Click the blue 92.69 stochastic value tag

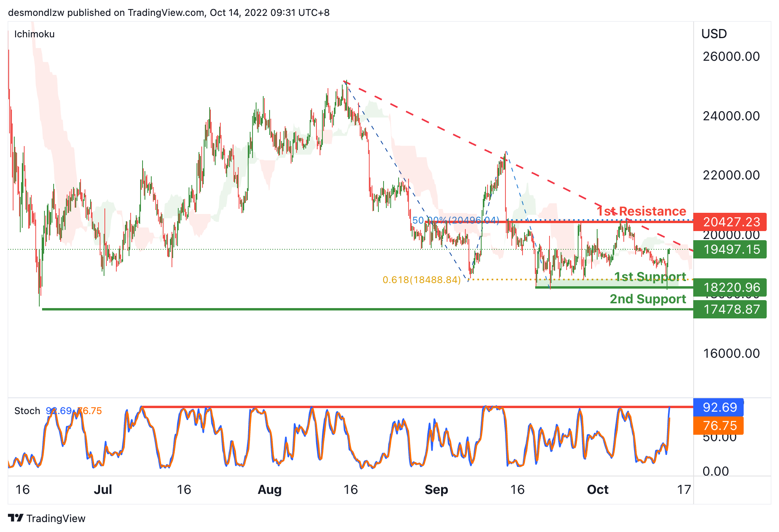coord(718,407)
